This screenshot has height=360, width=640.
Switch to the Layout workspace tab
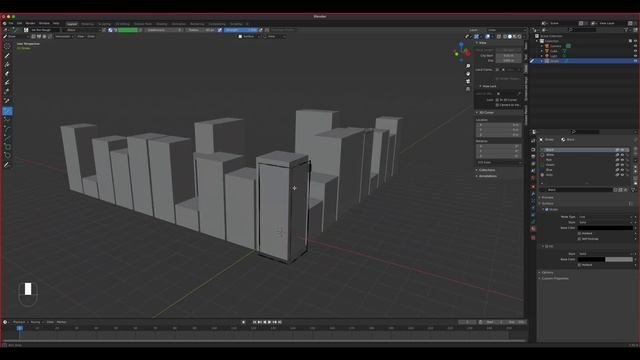click(x=72, y=24)
